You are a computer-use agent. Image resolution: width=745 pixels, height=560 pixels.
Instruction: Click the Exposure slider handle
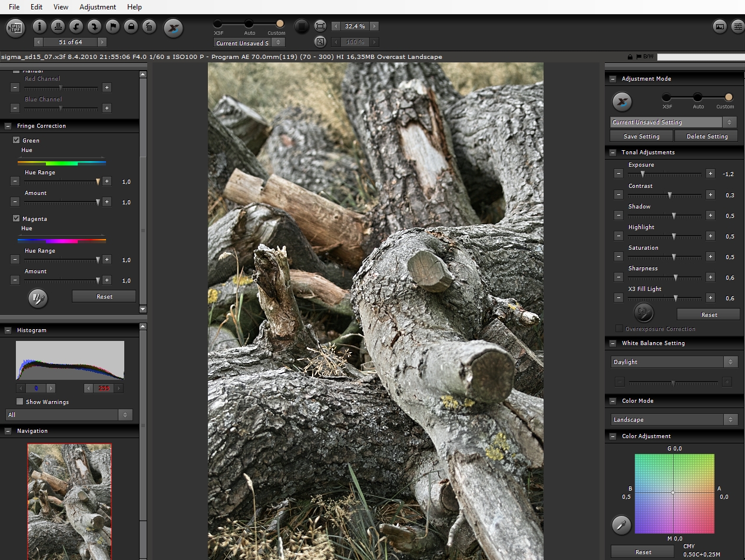tap(643, 174)
